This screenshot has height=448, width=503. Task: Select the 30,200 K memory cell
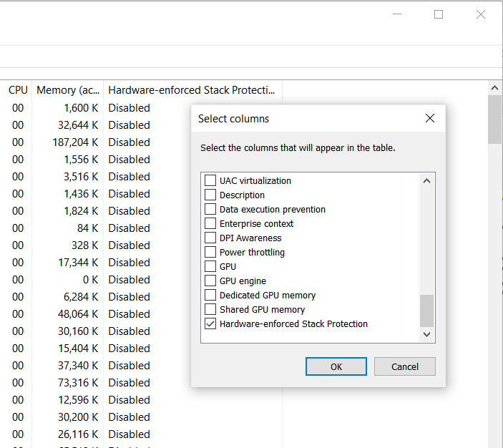tap(78, 417)
